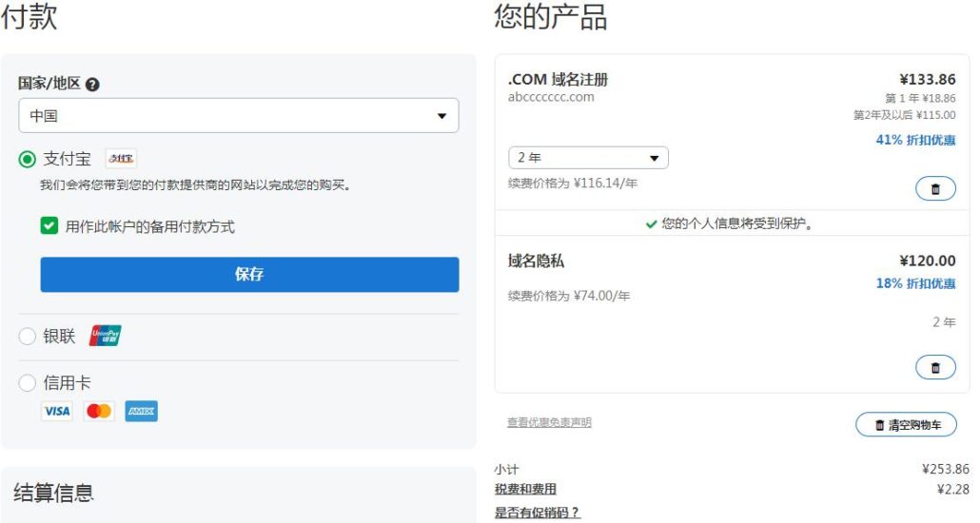Uncheck 用作此帐户的备用付款方式 checkbox
Viewport: 980px width, 523px height.
[x=49, y=226]
